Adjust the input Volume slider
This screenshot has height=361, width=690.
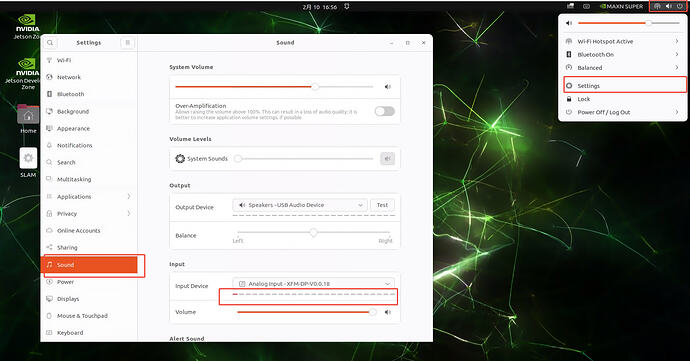click(x=307, y=312)
